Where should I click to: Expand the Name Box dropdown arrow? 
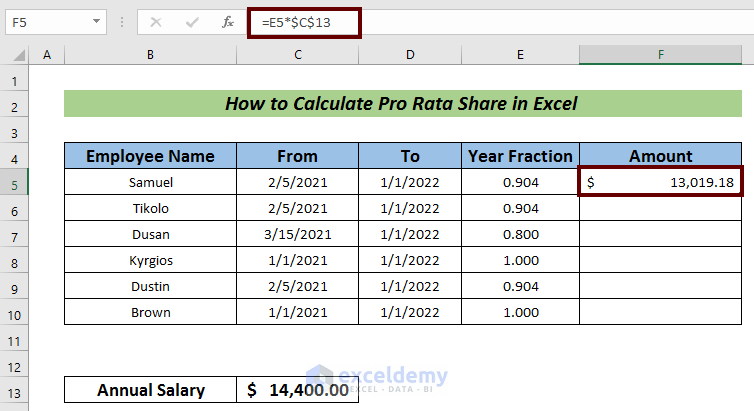pyautogui.click(x=96, y=21)
